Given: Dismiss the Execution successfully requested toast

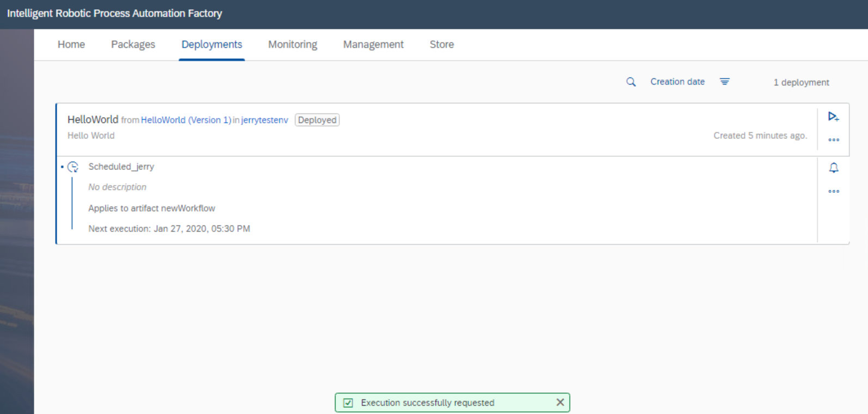Looking at the screenshot, I should (x=560, y=403).
